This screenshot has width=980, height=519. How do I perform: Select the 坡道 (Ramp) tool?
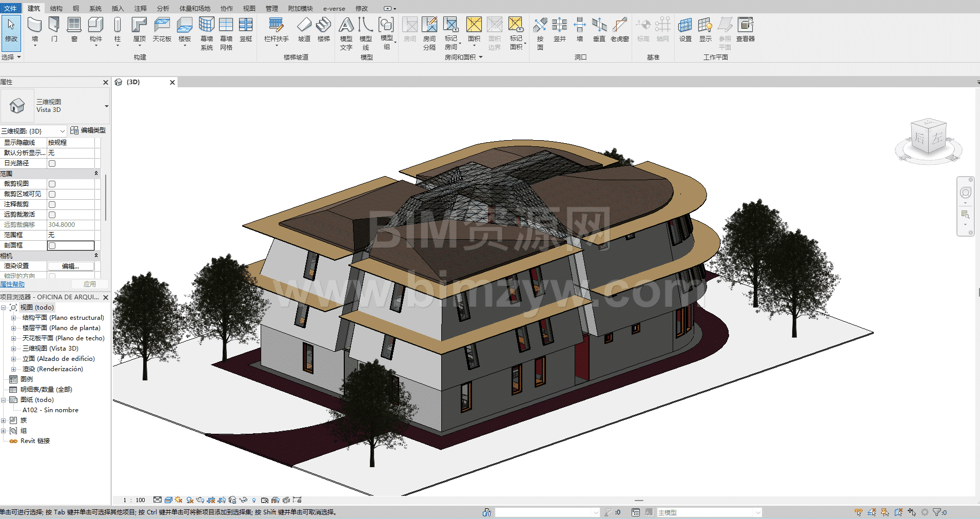(x=304, y=29)
